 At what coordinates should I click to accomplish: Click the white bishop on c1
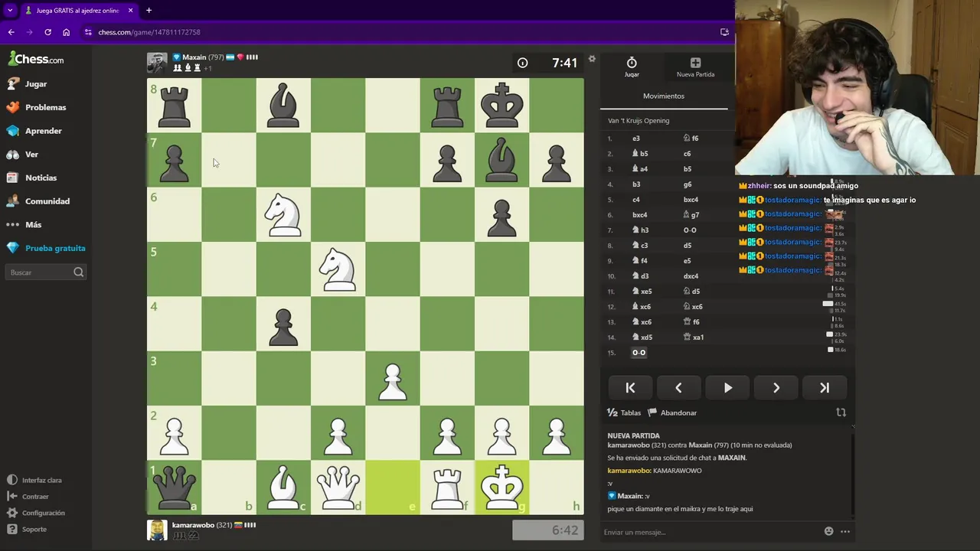pyautogui.click(x=283, y=487)
